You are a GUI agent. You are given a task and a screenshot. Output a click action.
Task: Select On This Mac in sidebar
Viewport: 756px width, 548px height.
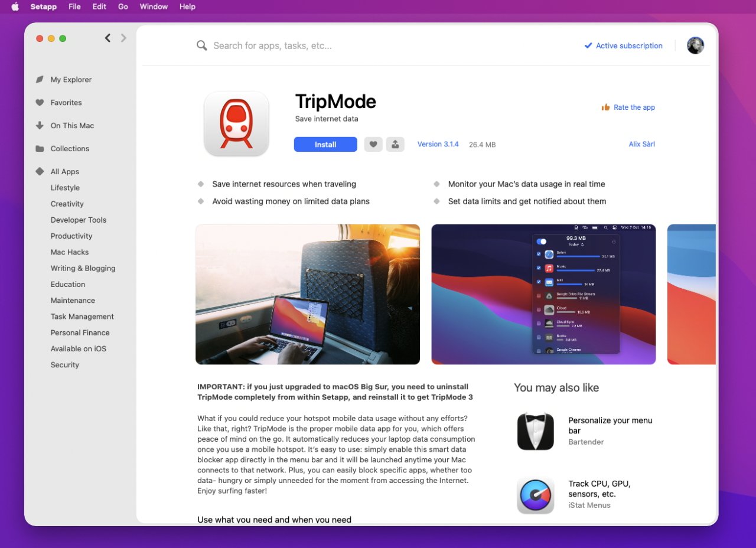pyautogui.click(x=72, y=125)
